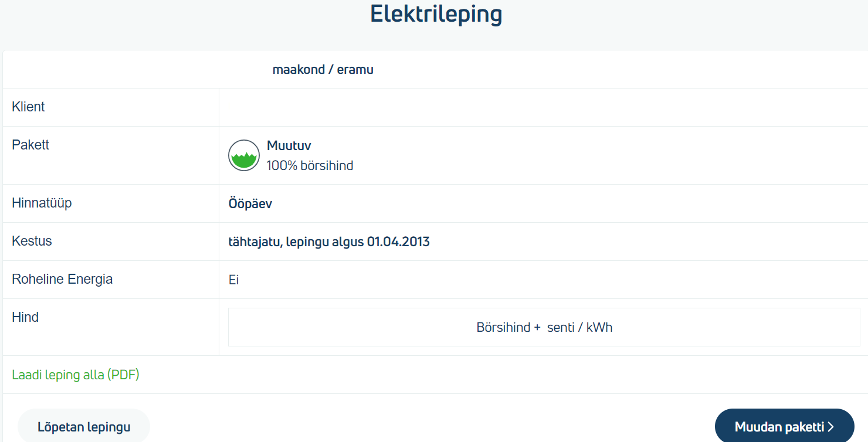Click the green Muutuv package icon

click(244, 155)
